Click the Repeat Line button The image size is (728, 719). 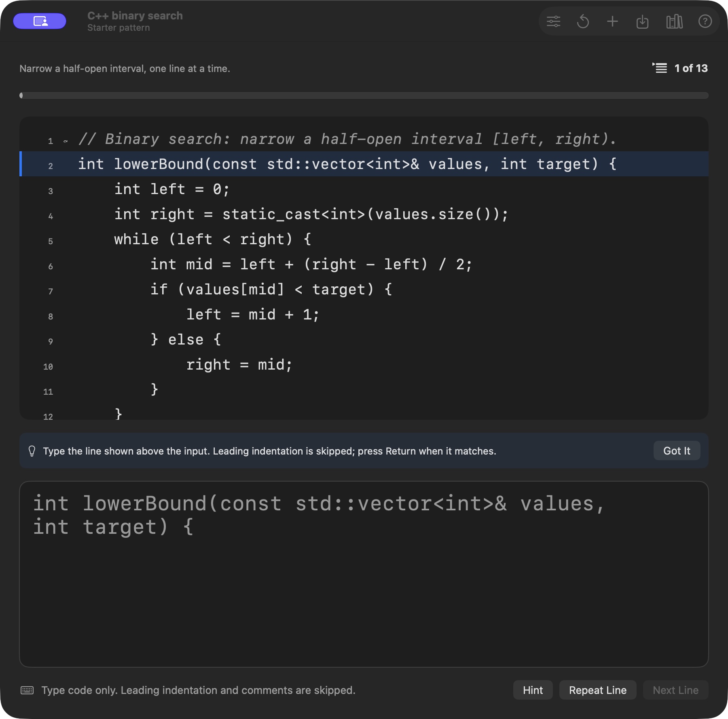597,690
